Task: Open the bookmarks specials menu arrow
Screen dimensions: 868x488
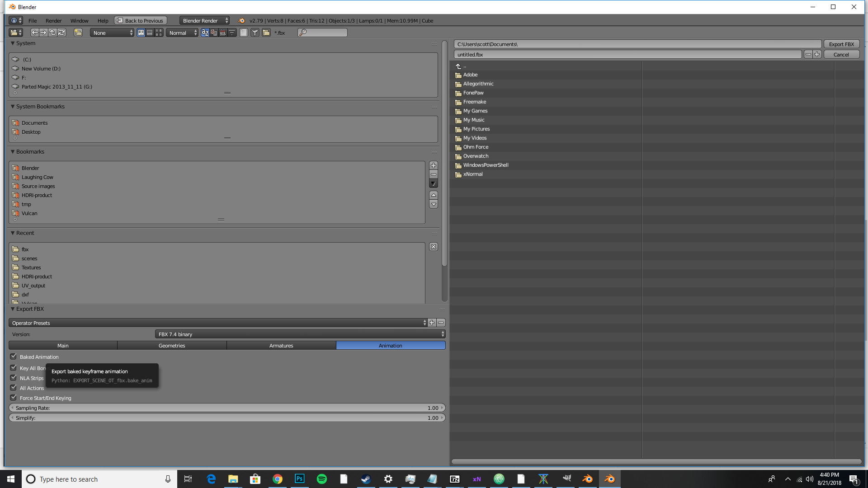Action: (x=434, y=184)
